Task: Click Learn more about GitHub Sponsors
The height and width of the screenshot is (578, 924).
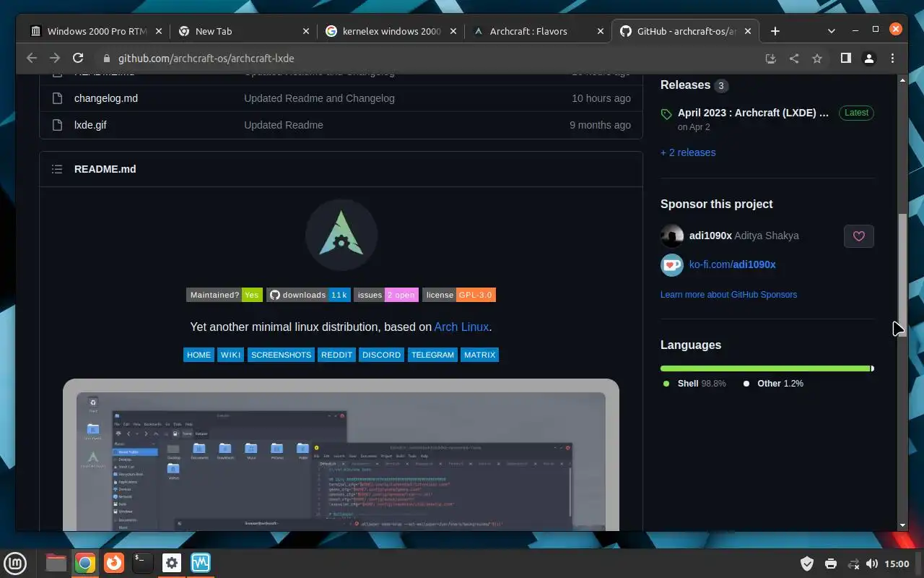Action: [728, 295]
